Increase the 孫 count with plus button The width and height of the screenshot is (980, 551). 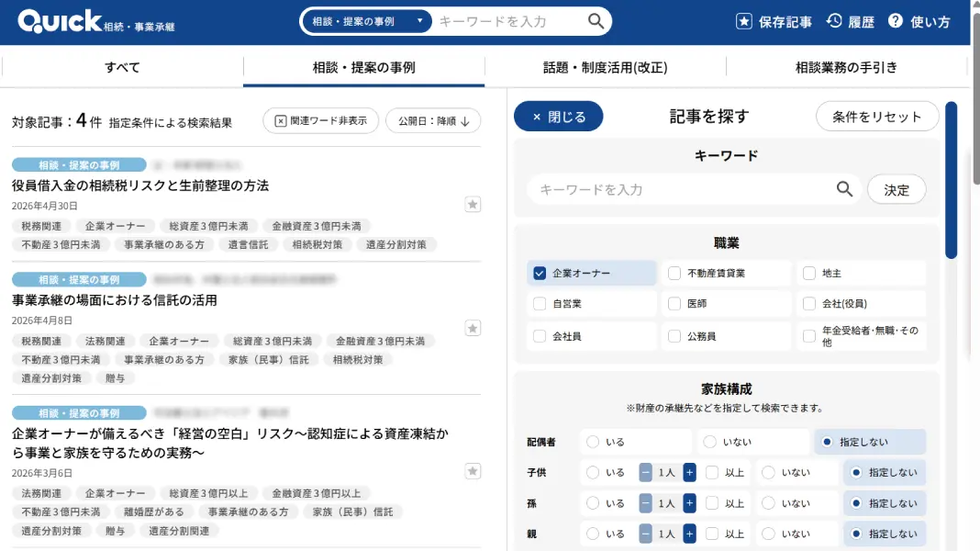coord(689,503)
